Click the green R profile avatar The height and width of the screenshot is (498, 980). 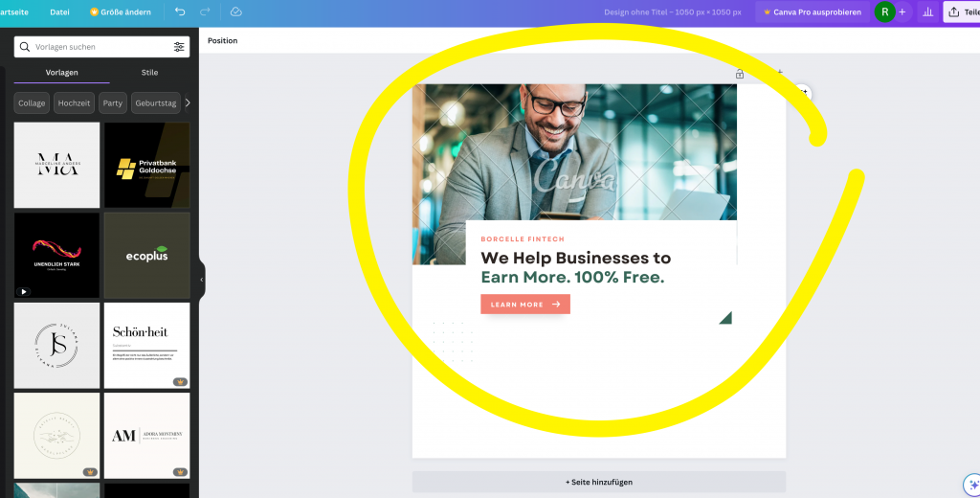(885, 11)
